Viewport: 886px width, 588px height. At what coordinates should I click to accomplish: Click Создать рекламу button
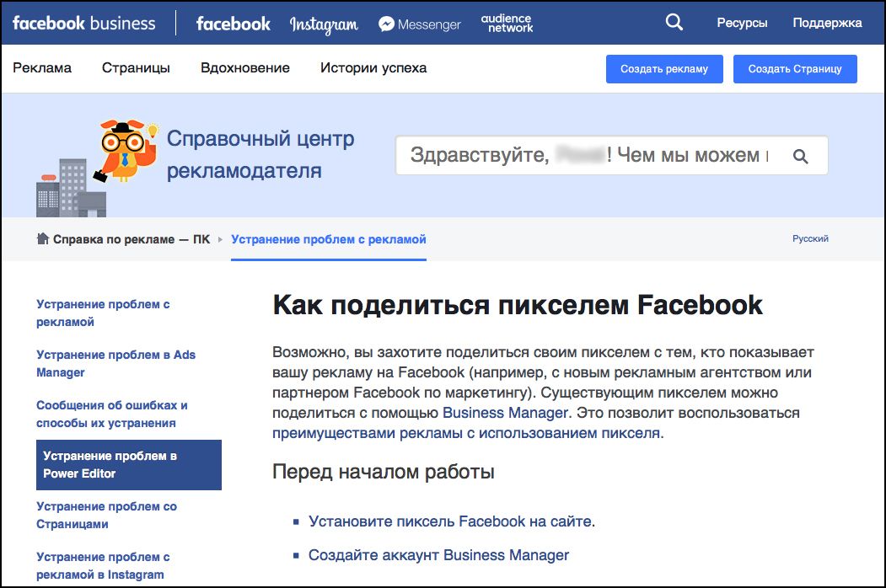point(664,69)
